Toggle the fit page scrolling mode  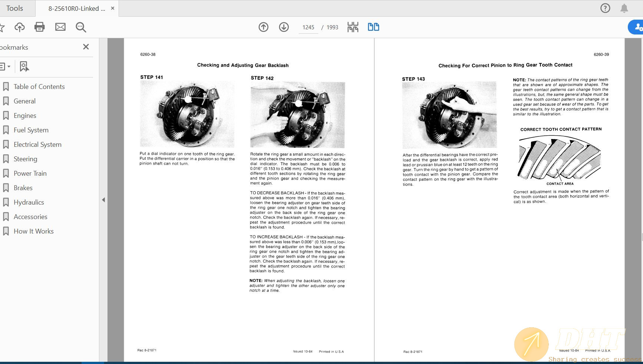pyautogui.click(x=353, y=27)
